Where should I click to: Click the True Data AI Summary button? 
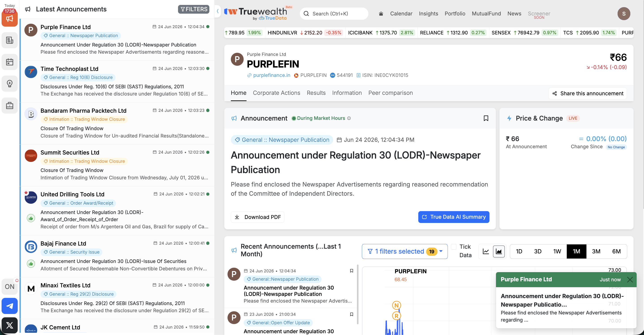pos(453,217)
